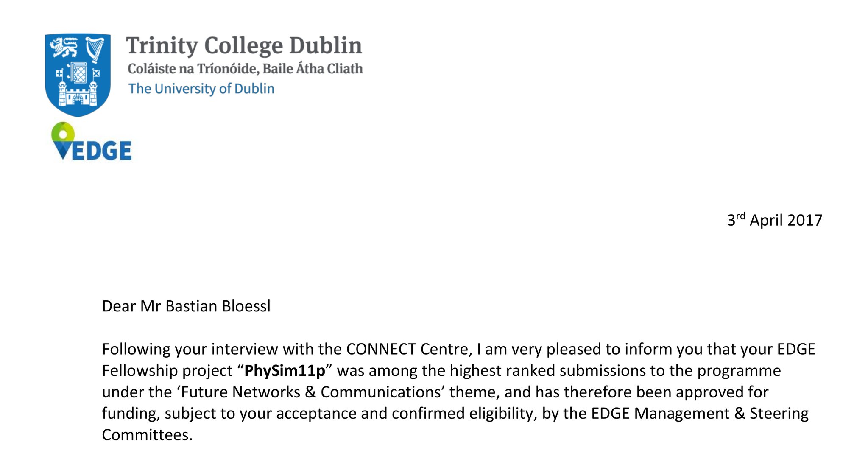Click the book emblem in the crest

point(78,73)
